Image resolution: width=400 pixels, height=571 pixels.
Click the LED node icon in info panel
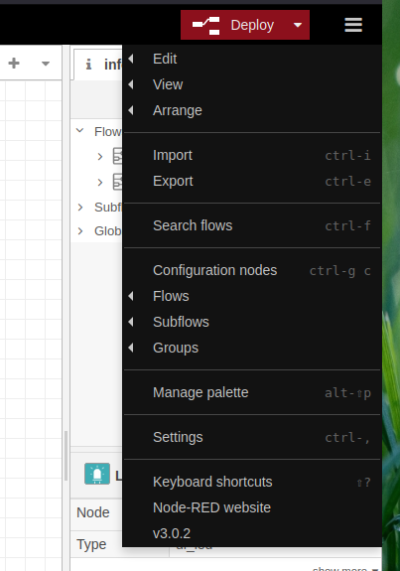(x=97, y=474)
